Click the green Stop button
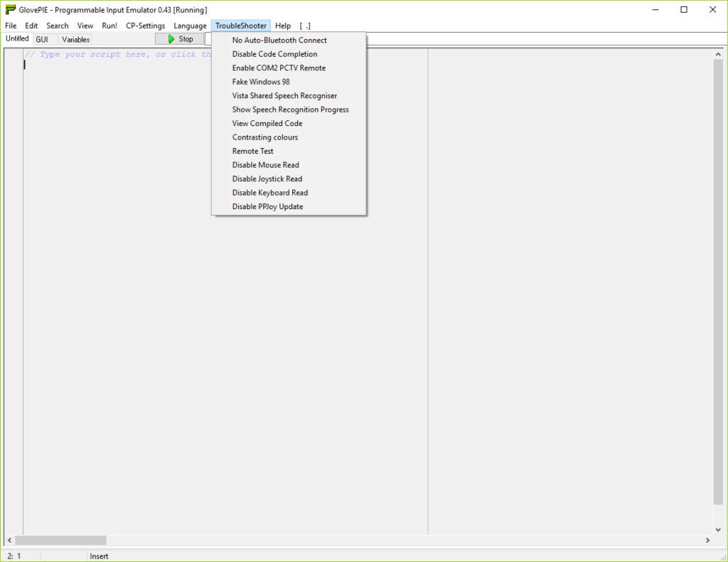728x562 pixels. pos(179,39)
